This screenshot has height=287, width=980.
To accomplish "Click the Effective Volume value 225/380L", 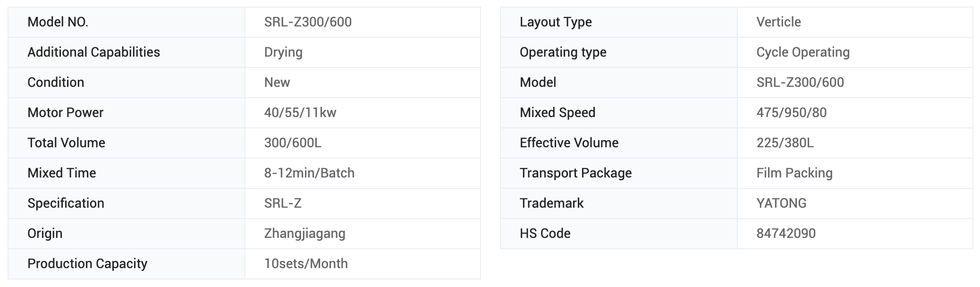I will 785,143.
